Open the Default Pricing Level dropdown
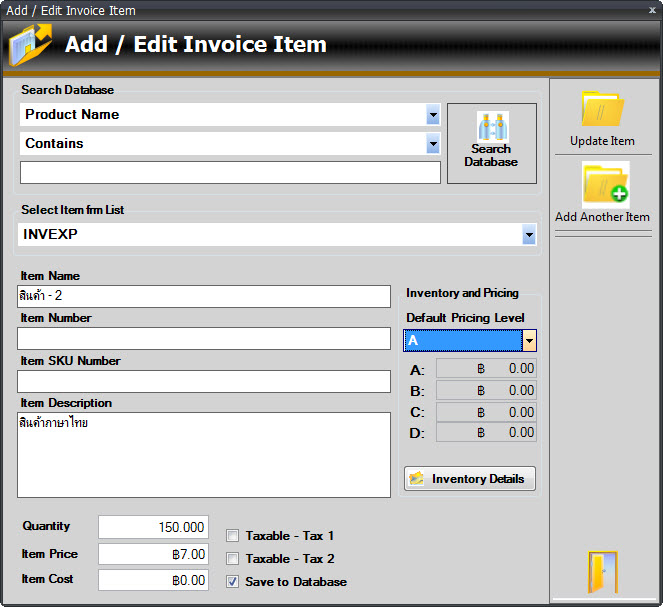 tap(529, 341)
